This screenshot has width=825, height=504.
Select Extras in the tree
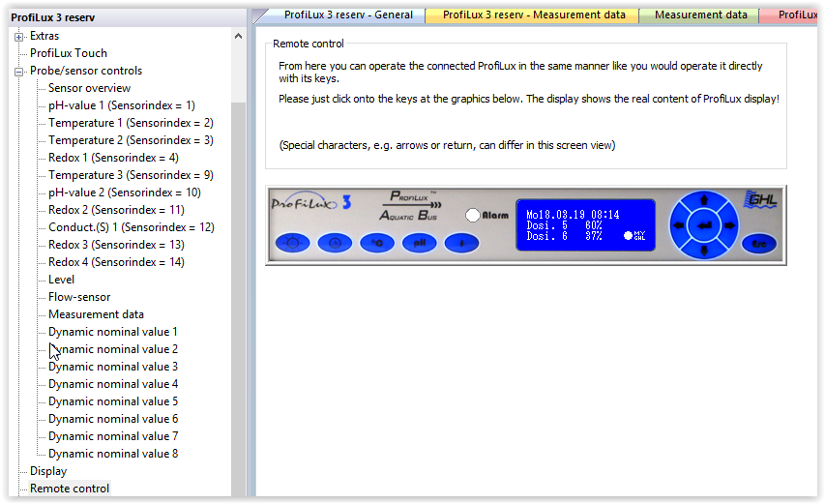(44, 36)
